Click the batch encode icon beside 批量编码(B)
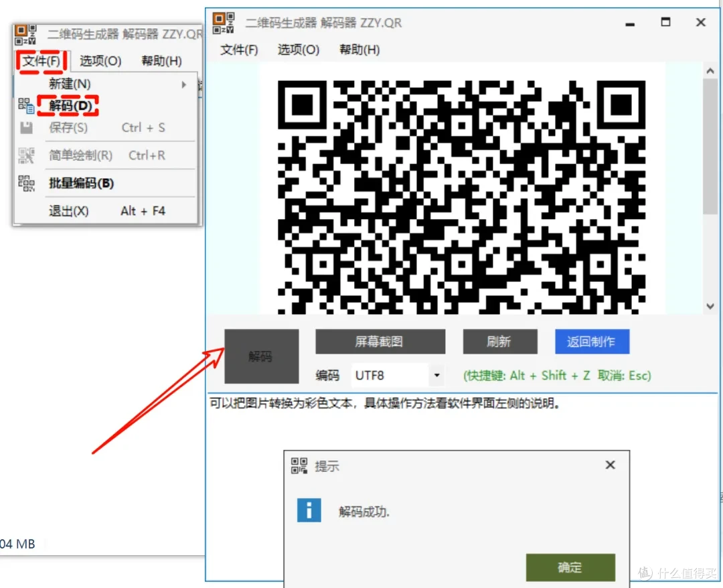 pos(26,183)
